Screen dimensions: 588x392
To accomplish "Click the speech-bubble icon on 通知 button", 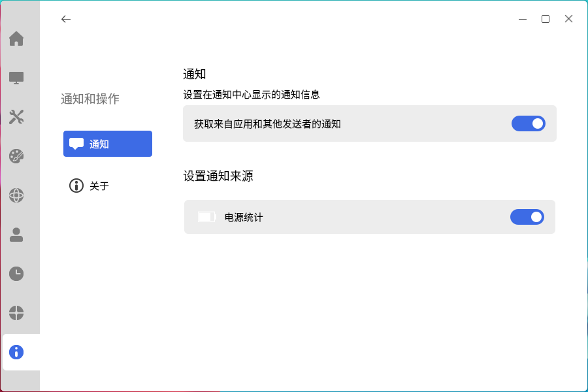I will coord(77,144).
